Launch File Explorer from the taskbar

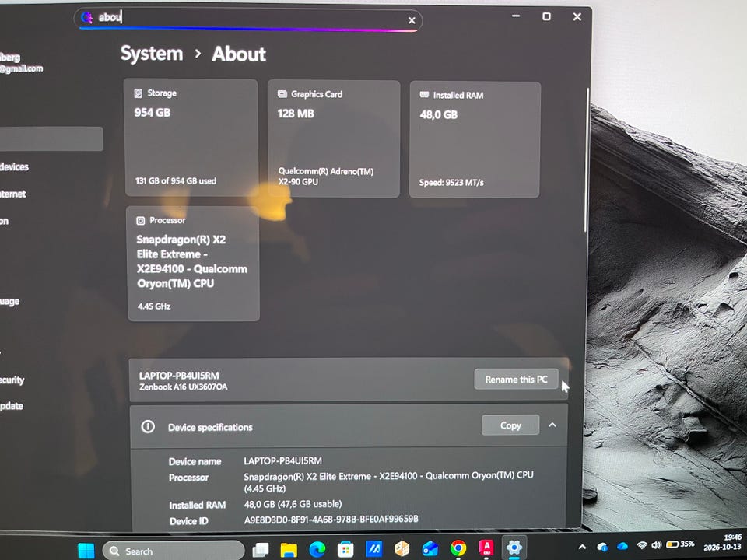[289, 550]
